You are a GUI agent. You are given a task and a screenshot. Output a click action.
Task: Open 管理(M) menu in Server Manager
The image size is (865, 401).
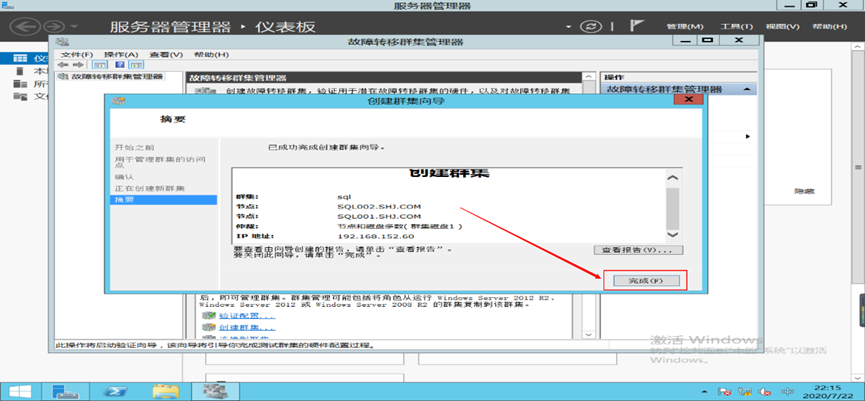685,26
